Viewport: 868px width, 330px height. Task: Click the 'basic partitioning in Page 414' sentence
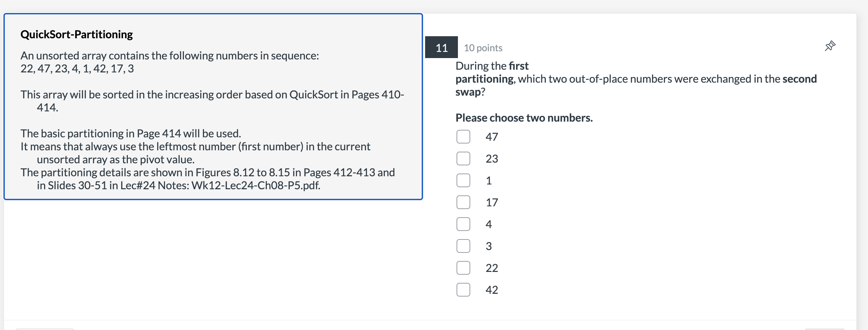click(131, 134)
